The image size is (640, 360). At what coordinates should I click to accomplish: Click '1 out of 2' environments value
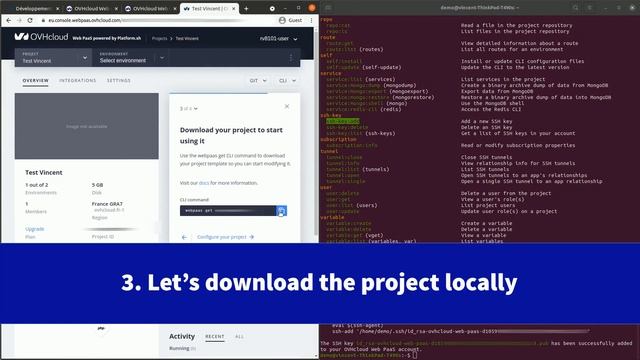(37, 185)
